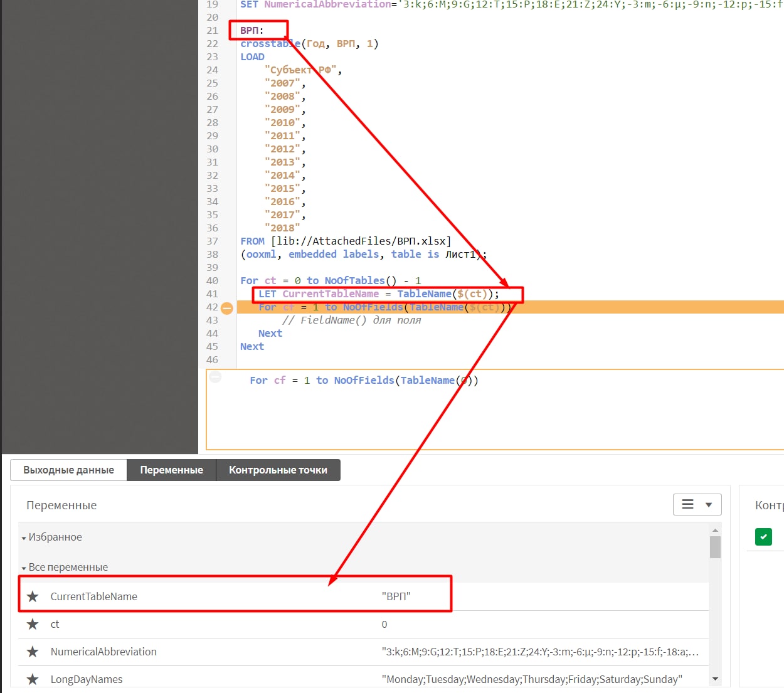Image resolution: width=784 pixels, height=693 pixels.
Task: Show the Контрольные точки tab
Action: [278, 470]
